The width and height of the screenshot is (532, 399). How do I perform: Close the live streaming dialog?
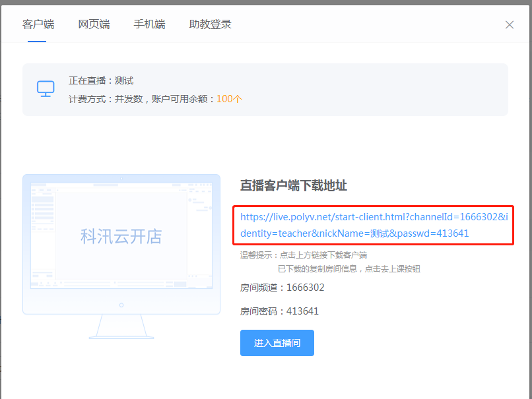(x=509, y=24)
